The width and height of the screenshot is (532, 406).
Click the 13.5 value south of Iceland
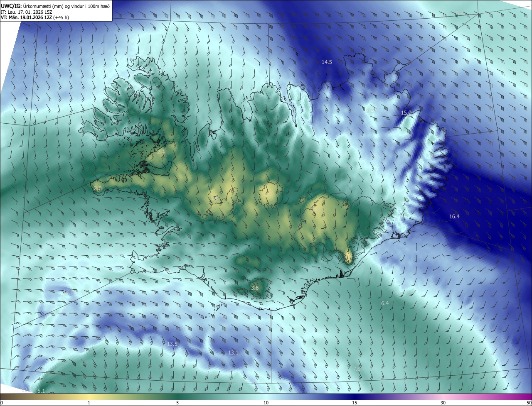[172, 344]
